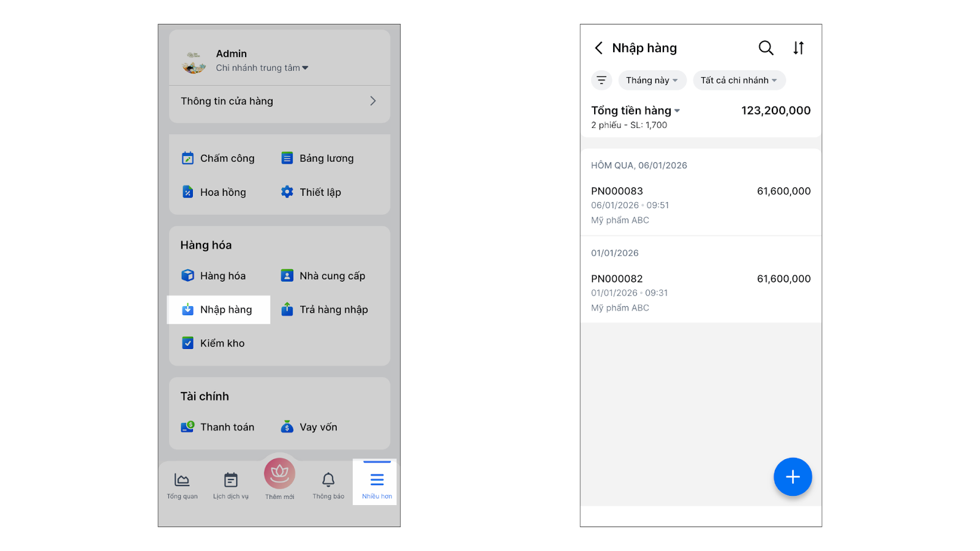The width and height of the screenshot is (980, 551).
Task: Go back from Nhập hàng screen
Action: click(598, 48)
